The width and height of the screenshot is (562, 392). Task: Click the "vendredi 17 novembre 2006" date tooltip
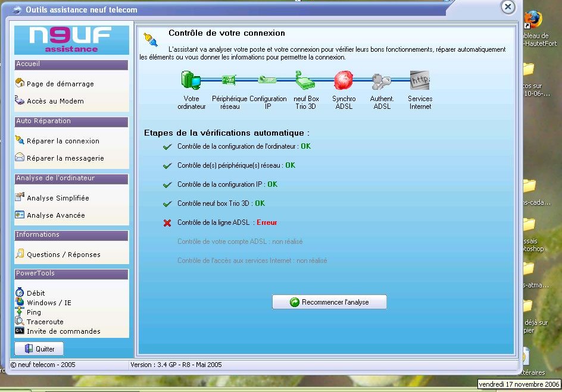pyautogui.click(x=519, y=384)
